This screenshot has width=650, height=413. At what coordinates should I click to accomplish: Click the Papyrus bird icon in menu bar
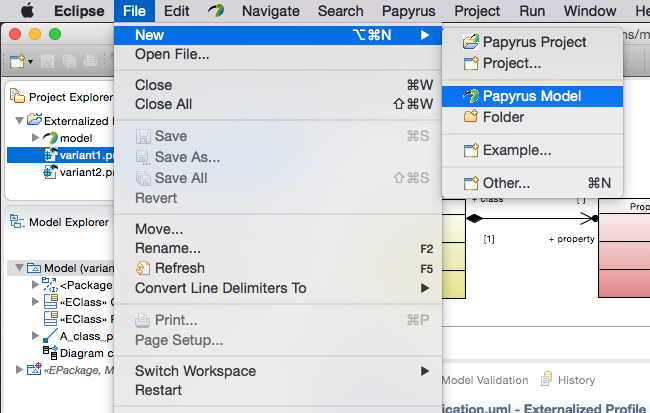pyautogui.click(x=216, y=10)
